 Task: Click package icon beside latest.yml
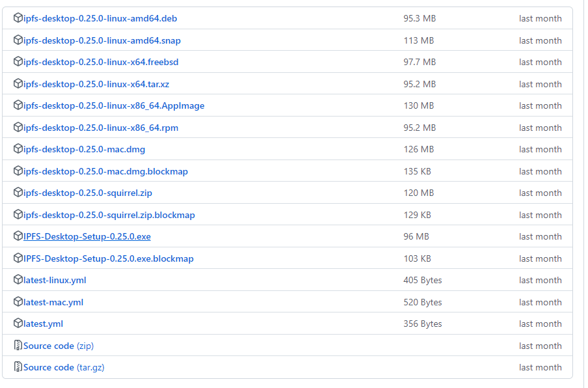18,324
